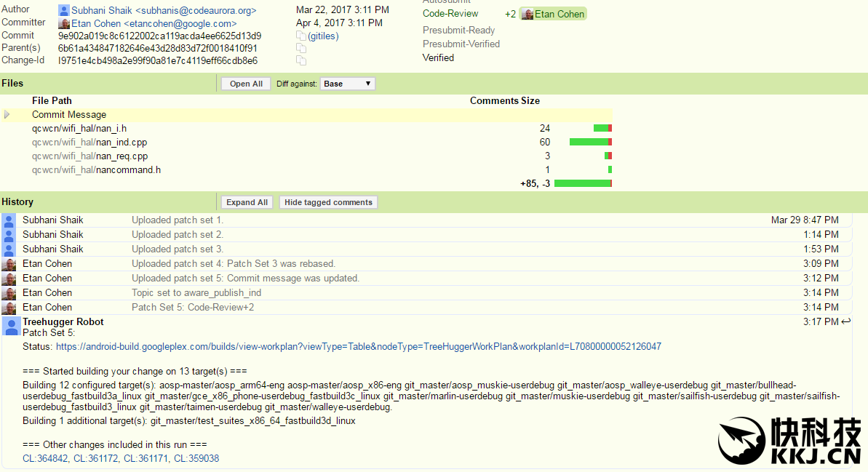Open the CL:364842 change link
Viewport: 868px width, 472px height.
coord(45,459)
